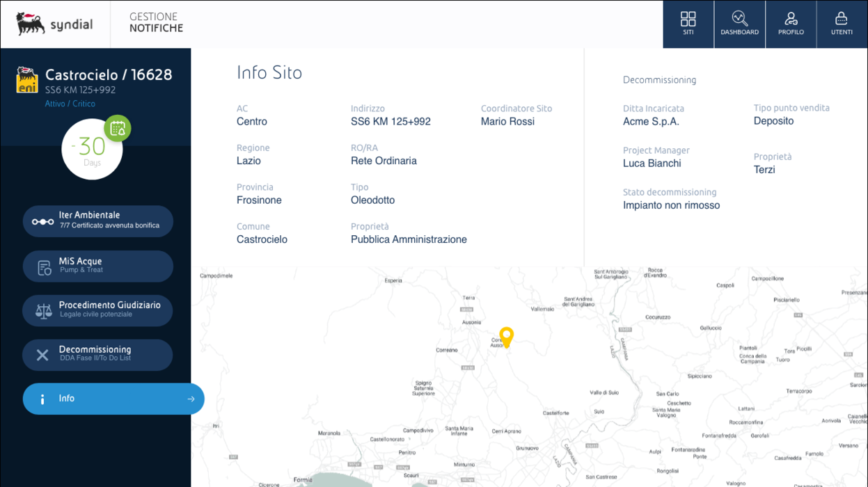This screenshot has height=487, width=868.
Task: Click the Eni logo beside Castrocielo
Action: (26, 80)
